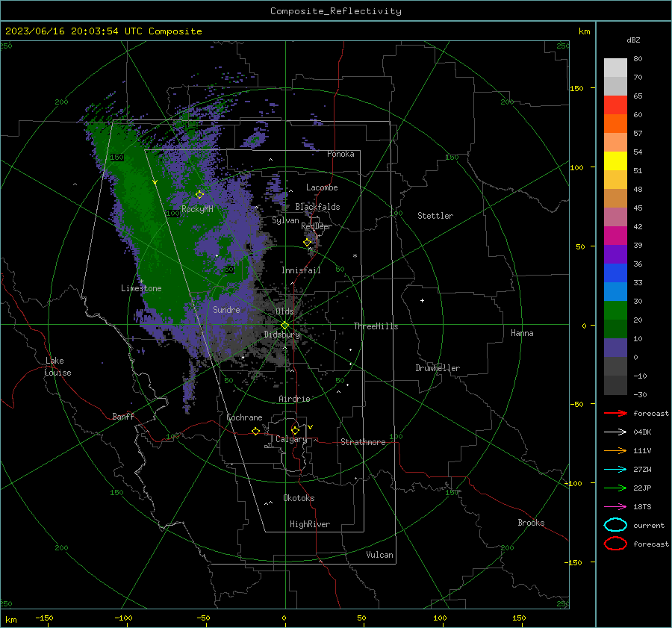672x628 pixels.
Task: Click the Lacombe label
Action: pos(322,187)
